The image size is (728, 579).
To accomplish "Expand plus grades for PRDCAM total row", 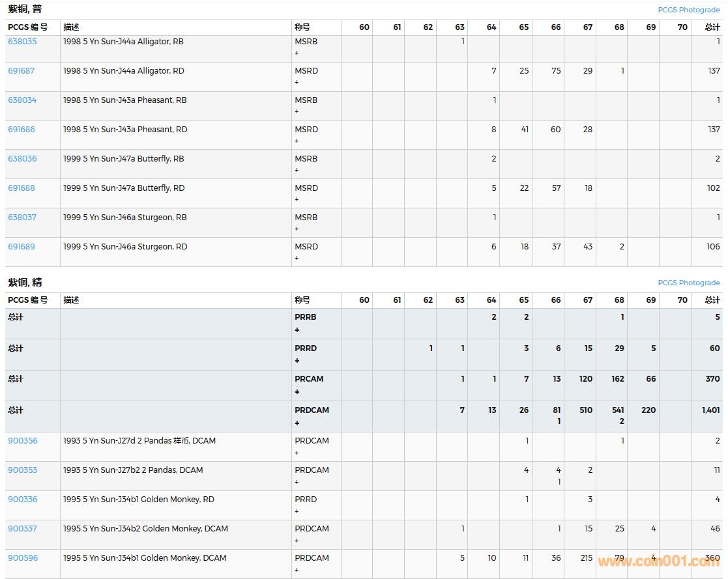I will pos(297,423).
